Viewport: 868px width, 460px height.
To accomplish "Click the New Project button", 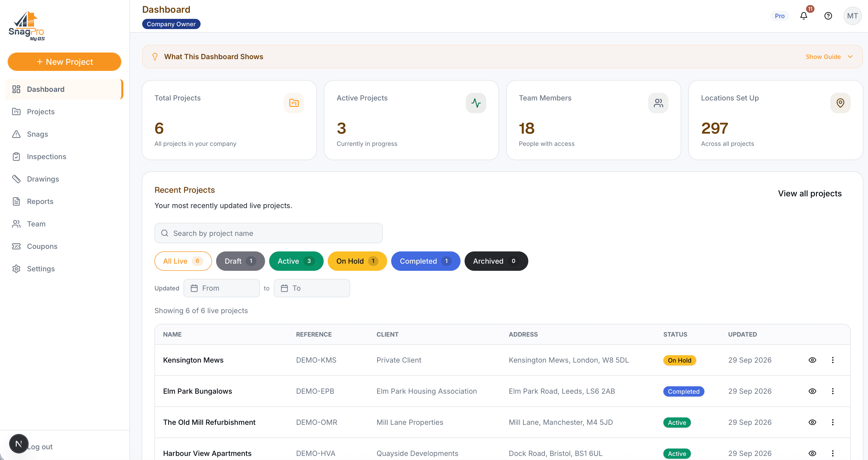I will coord(64,62).
